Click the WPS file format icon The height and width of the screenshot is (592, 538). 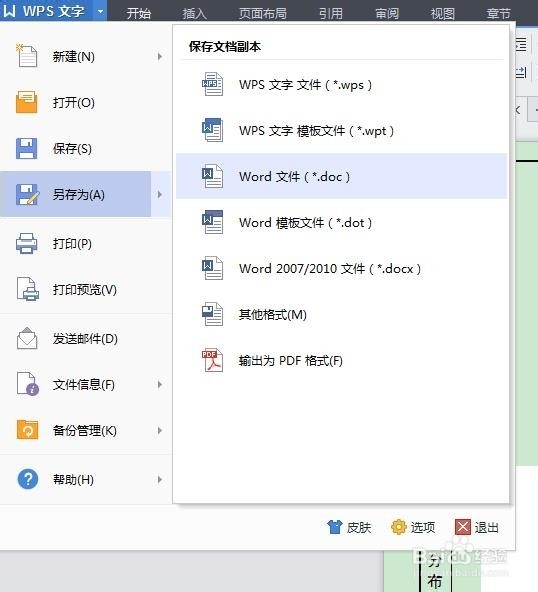point(212,84)
